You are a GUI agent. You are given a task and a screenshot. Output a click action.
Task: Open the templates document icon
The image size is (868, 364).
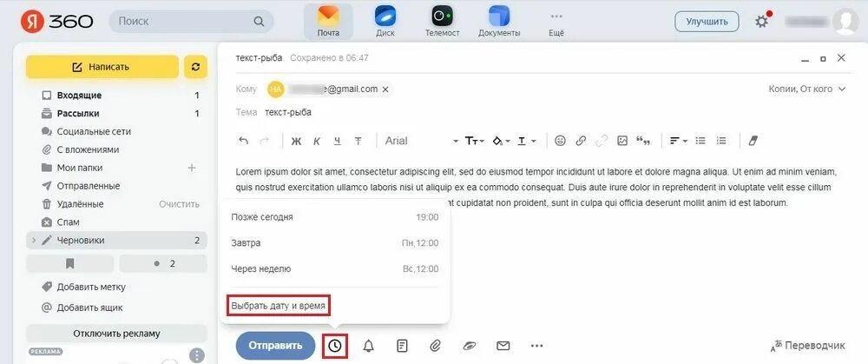[403, 346]
